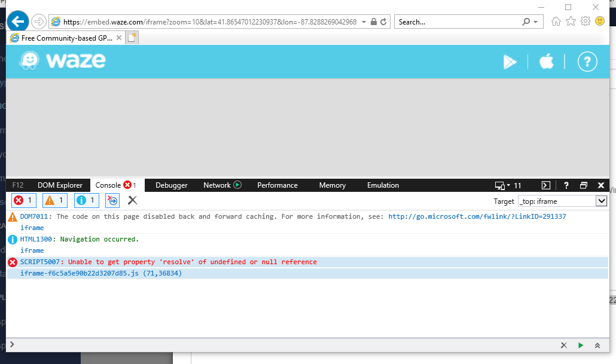This screenshot has width=616, height=364.
Task: Select the Console tab
Action: [116, 185]
